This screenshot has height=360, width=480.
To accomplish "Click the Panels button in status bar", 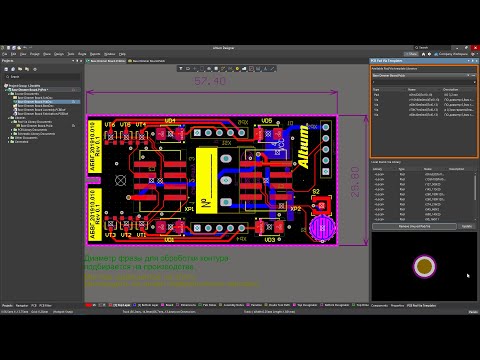I will (x=473, y=312).
